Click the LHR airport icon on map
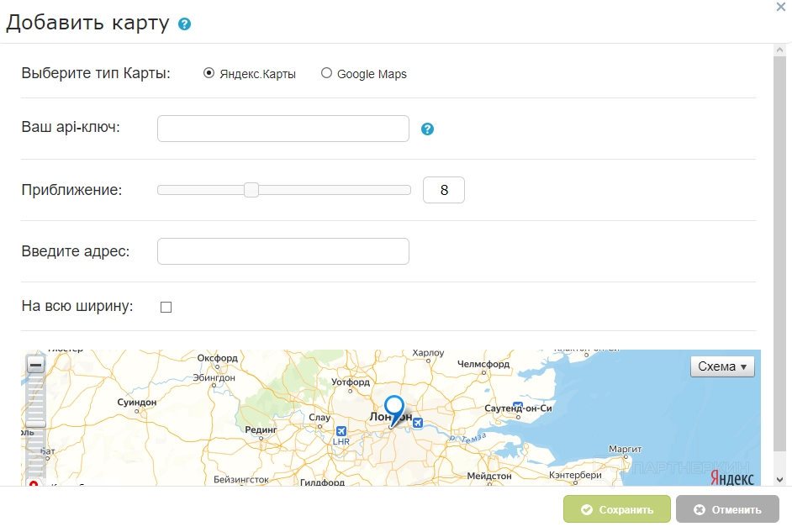The image size is (792, 532). click(x=341, y=431)
